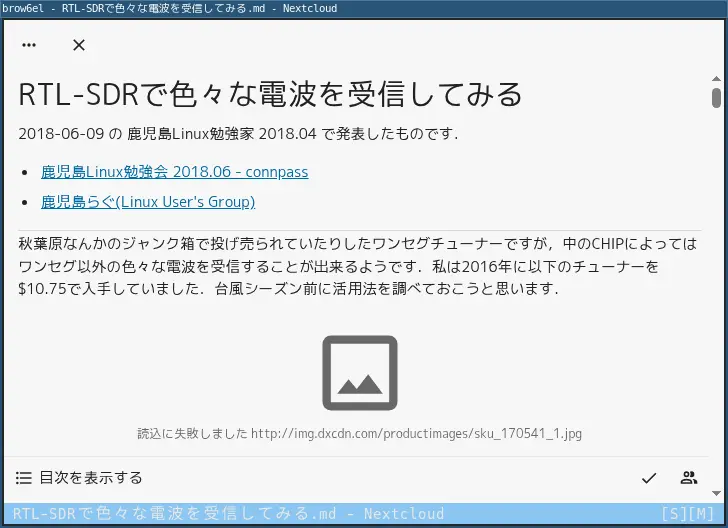This screenshot has width=728, height=528.
Task: Click the scrollbar up arrow
Action: click(x=716, y=79)
